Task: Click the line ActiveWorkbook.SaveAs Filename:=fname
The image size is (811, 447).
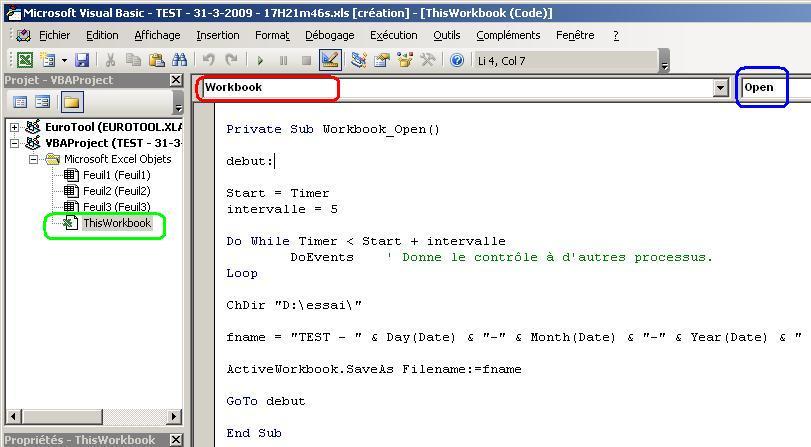Action: coord(373,369)
